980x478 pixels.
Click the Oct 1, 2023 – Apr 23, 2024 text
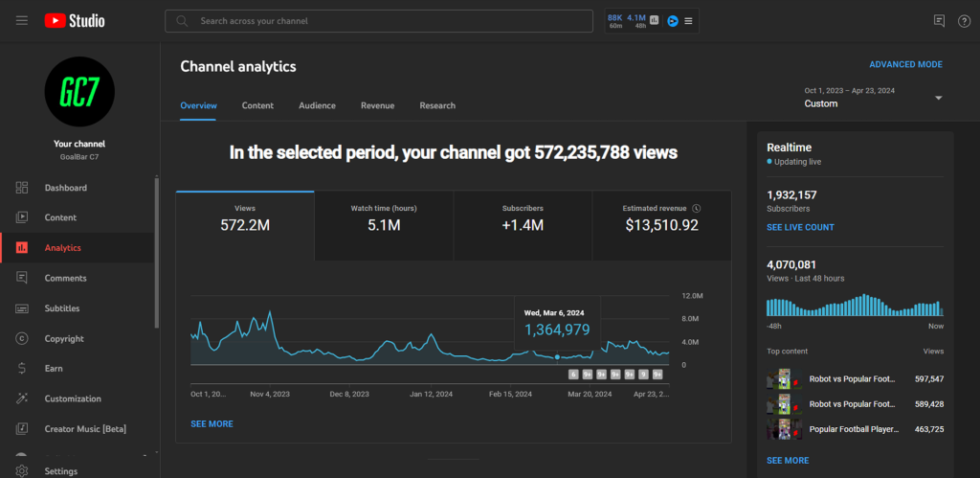(x=850, y=91)
